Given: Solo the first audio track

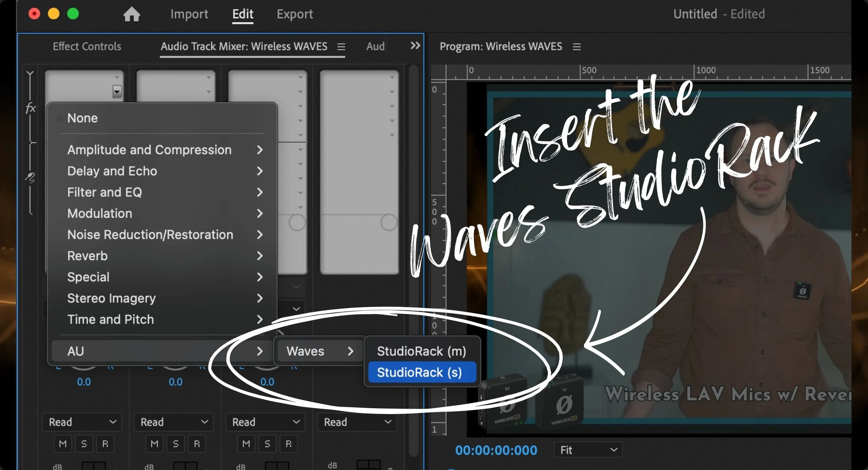Looking at the screenshot, I should coord(84,444).
